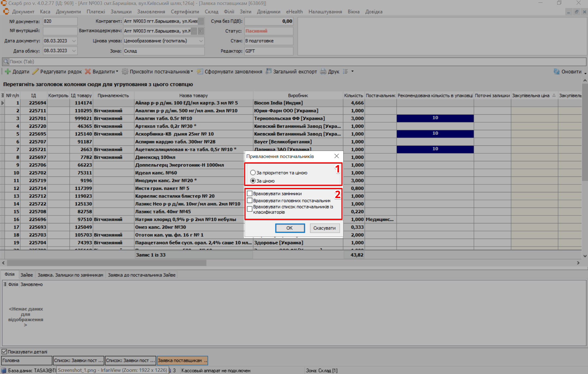Expand the Цінова умова combo box
Image resolution: width=588 pixels, height=374 pixels.
201,41
